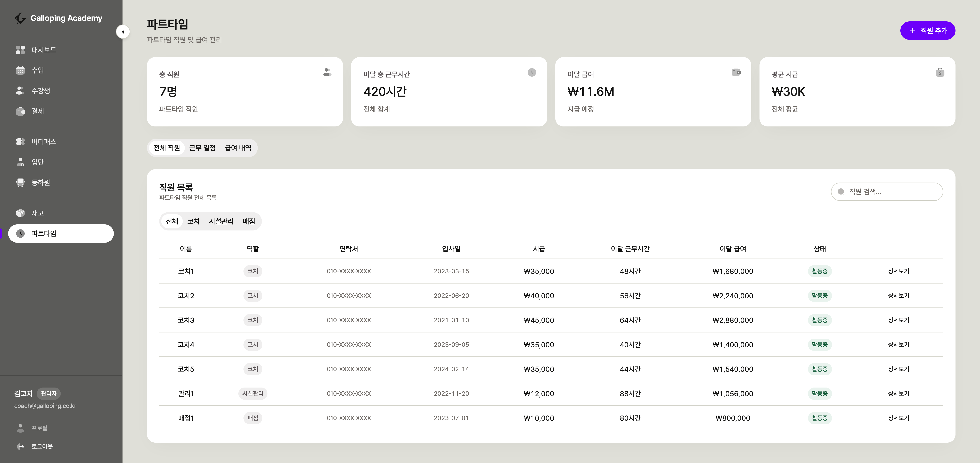Click the magnifier icon in staff search
This screenshot has height=463, width=980.
pyautogui.click(x=841, y=192)
